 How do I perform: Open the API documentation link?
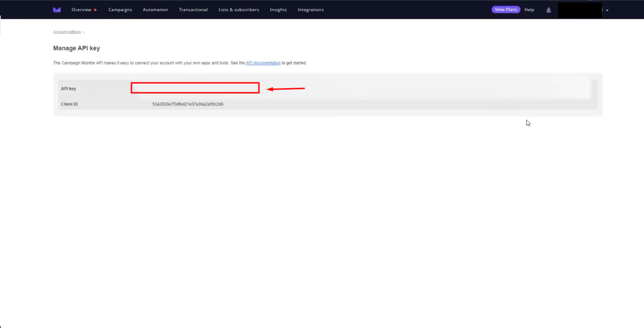pyautogui.click(x=263, y=63)
